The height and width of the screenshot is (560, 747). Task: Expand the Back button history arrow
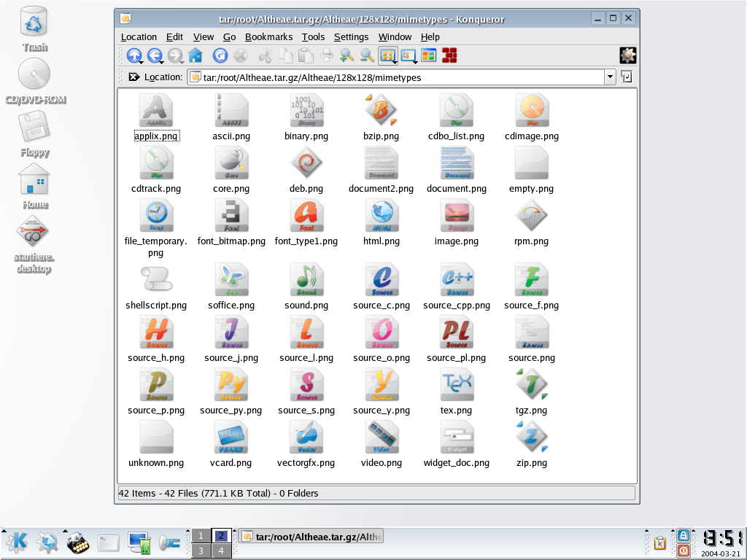pyautogui.click(x=161, y=63)
